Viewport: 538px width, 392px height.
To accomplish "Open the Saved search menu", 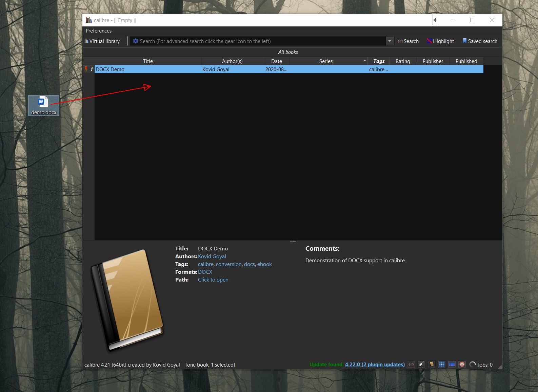I will [x=480, y=41].
